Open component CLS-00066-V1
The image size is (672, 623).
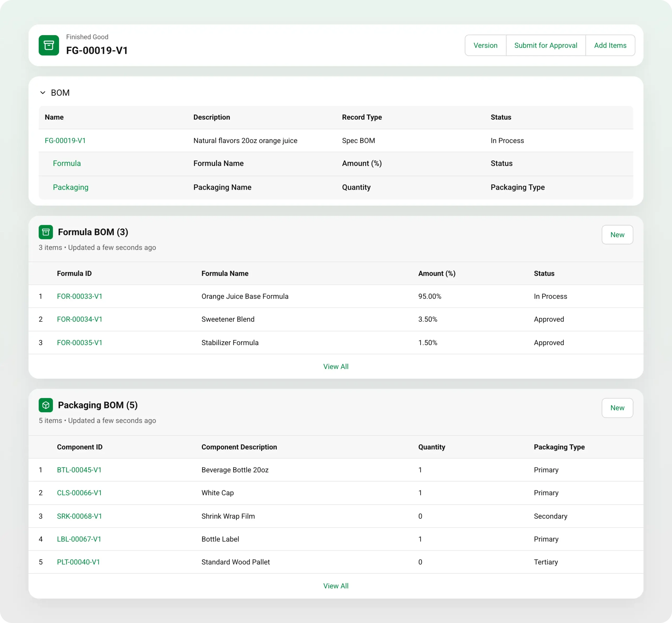pyautogui.click(x=79, y=493)
